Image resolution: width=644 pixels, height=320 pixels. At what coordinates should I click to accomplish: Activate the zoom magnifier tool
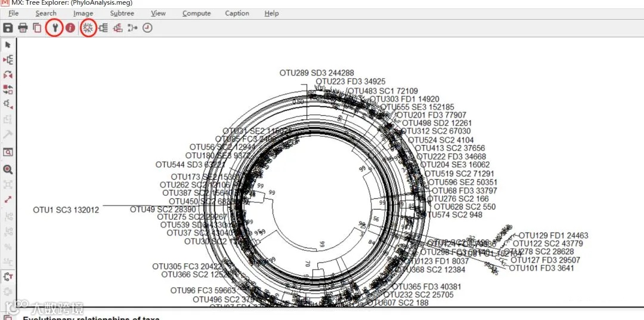(8, 170)
